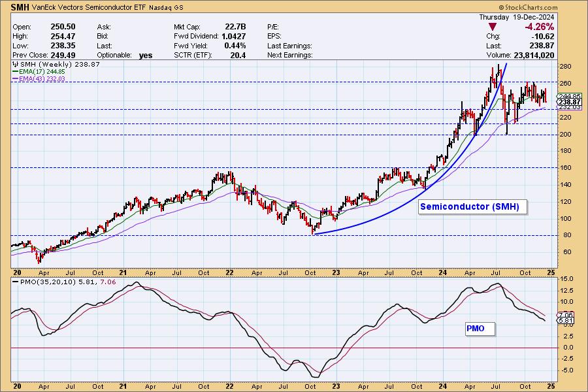Click the 200 price axis label
This screenshot has width=588, height=392.
[x=565, y=135]
